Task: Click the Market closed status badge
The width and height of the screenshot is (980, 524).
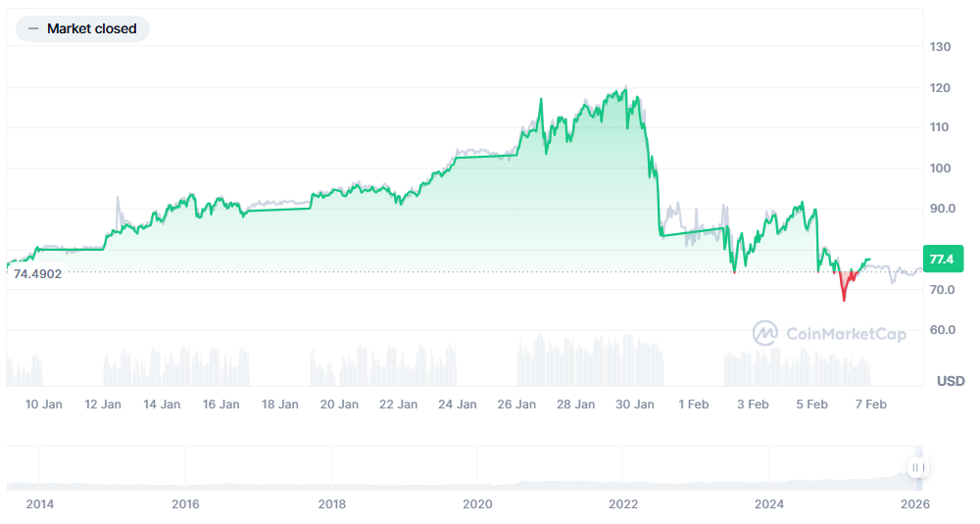Action: click(82, 29)
